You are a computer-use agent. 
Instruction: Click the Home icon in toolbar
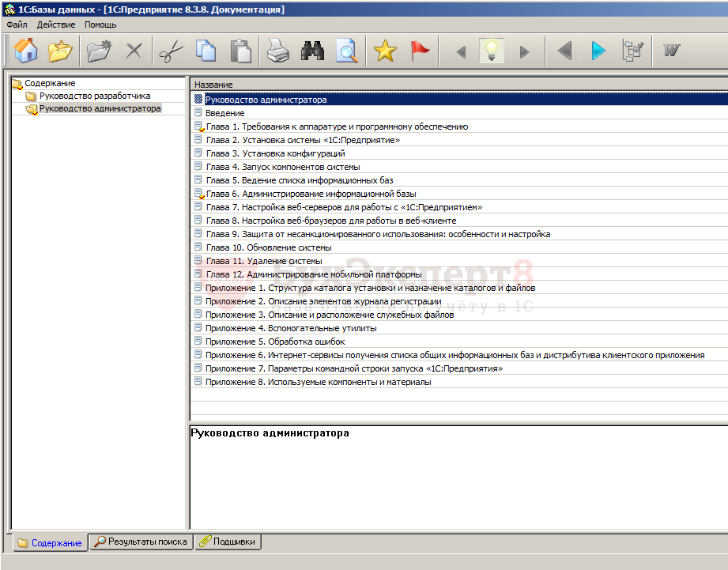(x=26, y=51)
